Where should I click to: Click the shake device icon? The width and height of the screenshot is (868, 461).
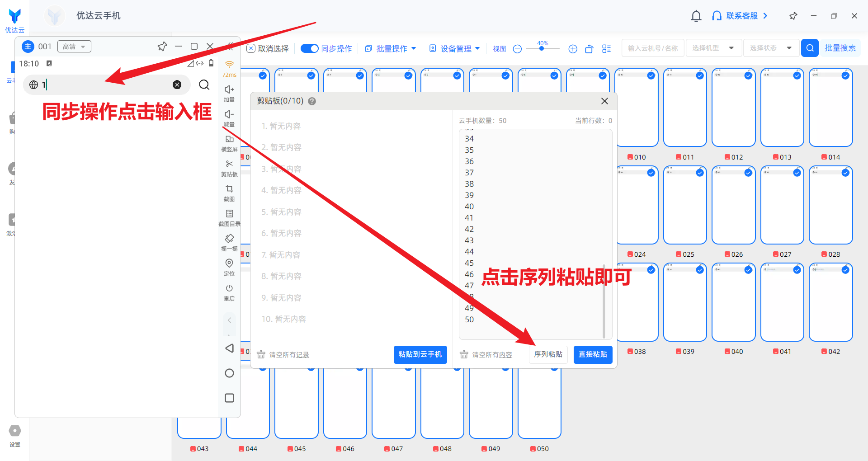point(229,239)
